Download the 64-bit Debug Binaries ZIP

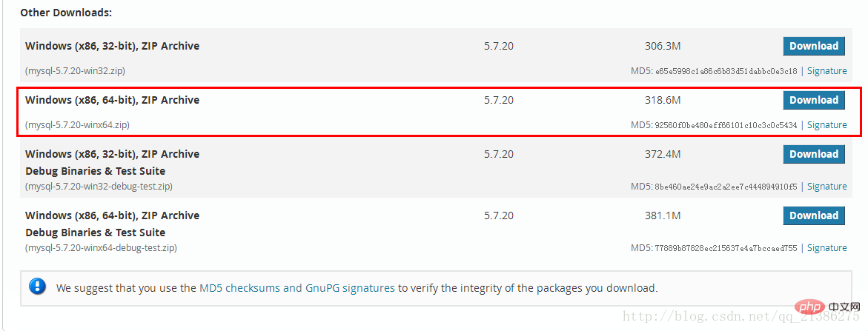click(x=813, y=215)
